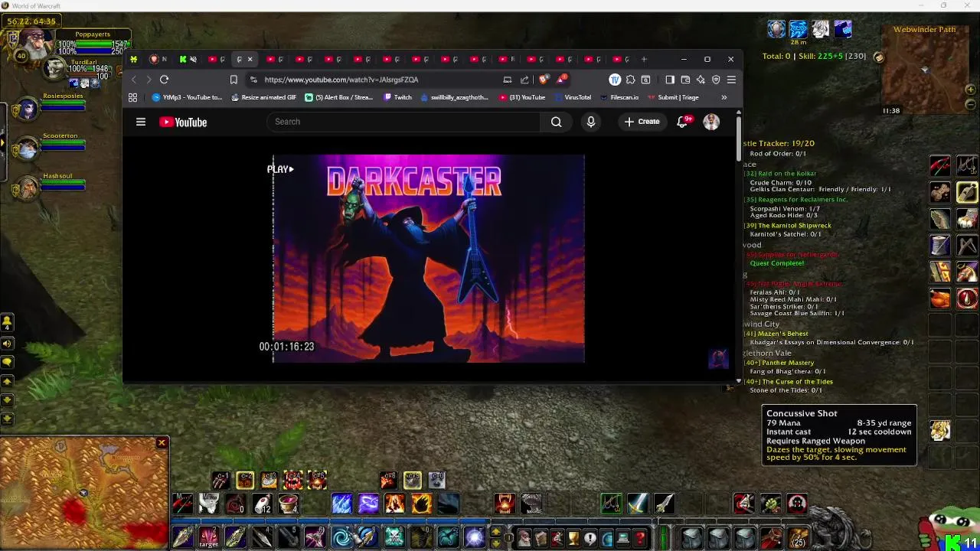Click The Curse of the Tides quest
The width and height of the screenshot is (980, 551).
pyautogui.click(x=789, y=382)
